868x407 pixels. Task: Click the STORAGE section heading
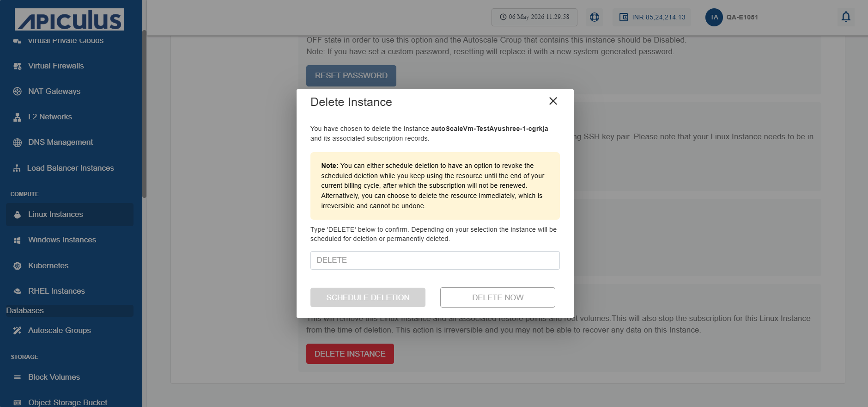pos(24,357)
